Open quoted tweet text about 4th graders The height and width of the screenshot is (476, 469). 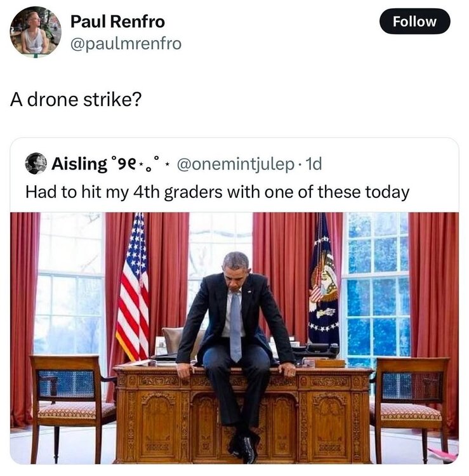217,192
